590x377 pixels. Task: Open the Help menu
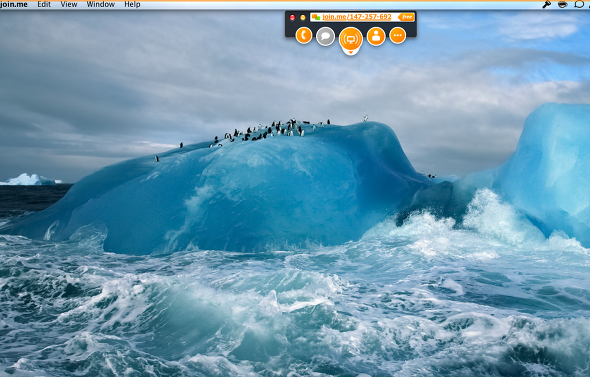[132, 5]
